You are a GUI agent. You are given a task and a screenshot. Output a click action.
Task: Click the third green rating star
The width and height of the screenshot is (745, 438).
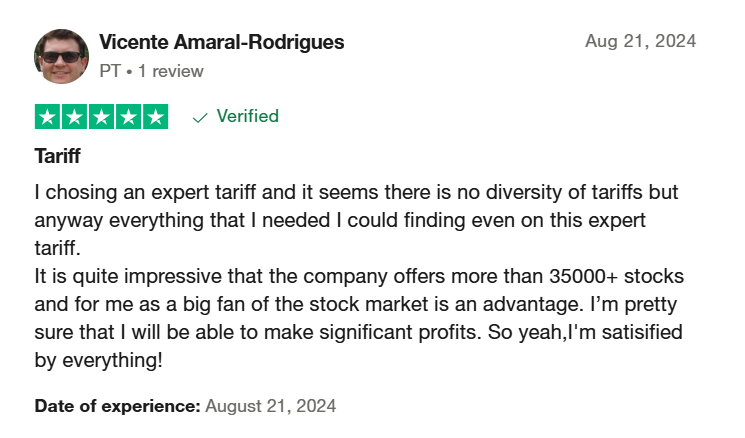(x=102, y=116)
